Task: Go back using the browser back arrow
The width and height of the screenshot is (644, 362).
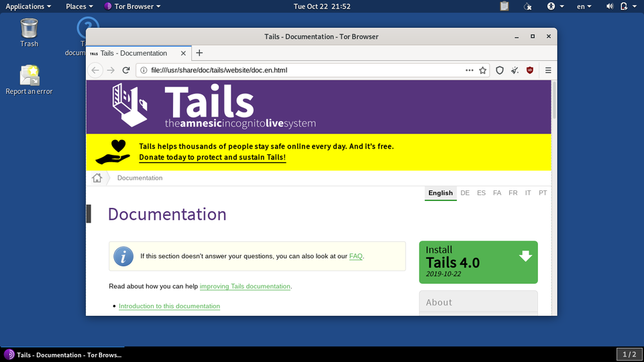Action: click(x=95, y=70)
